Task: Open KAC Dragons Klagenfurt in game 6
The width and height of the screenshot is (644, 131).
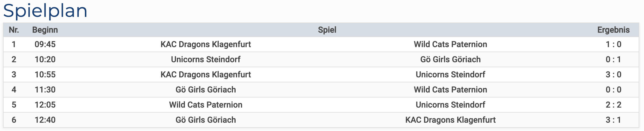Action: pyautogui.click(x=451, y=120)
